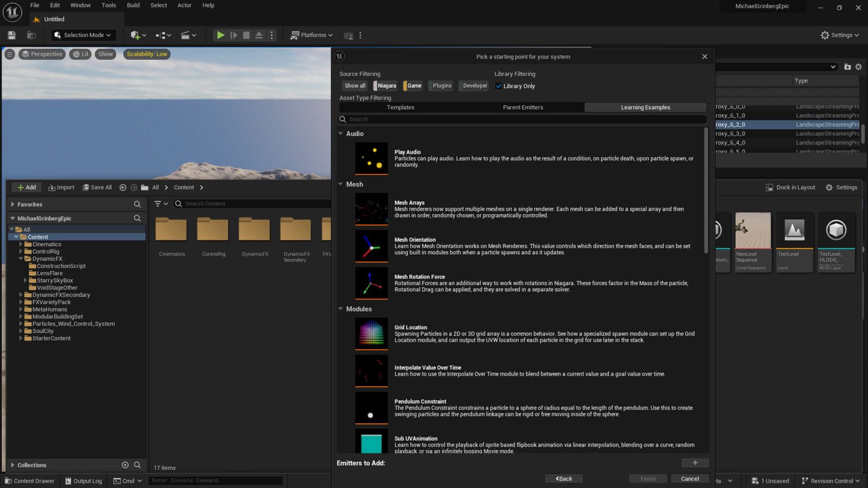Switch to the Learning Examples tab
Viewport: 868px width, 488px height.
click(x=646, y=107)
